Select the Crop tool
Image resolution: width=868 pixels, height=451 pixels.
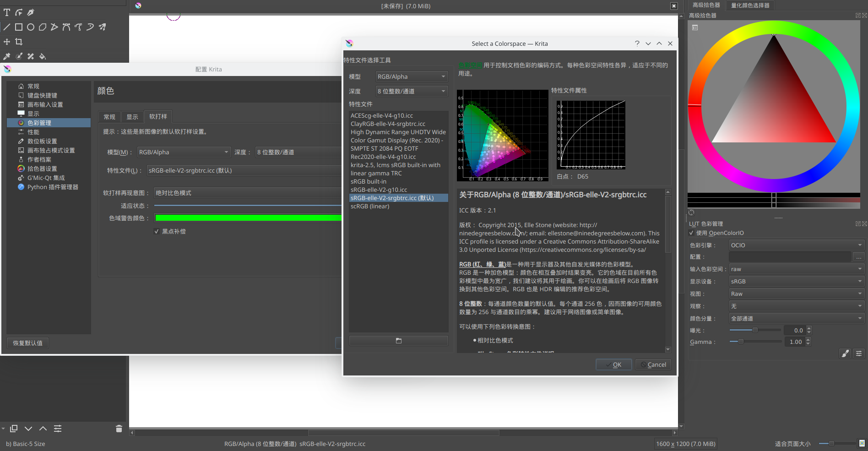click(19, 42)
